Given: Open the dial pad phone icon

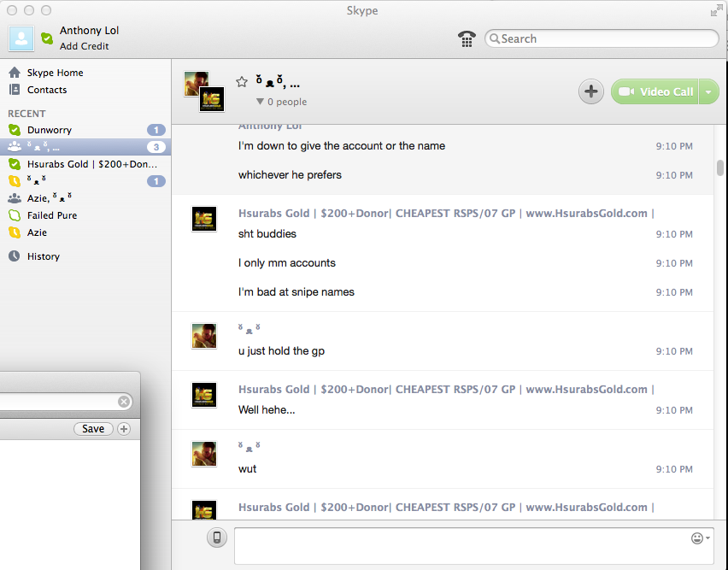Looking at the screenshot, I should [x=467, y=38].
